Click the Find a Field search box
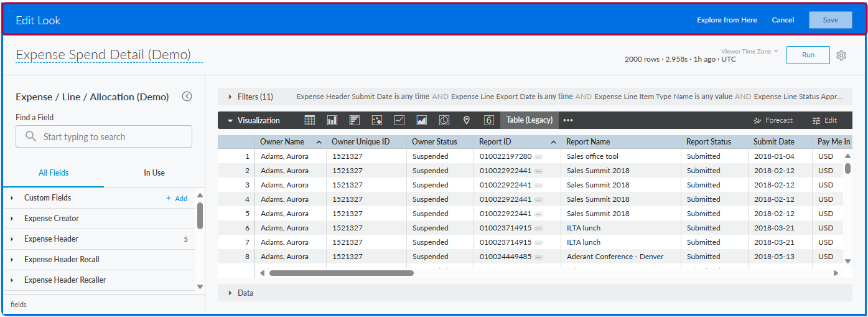This screenshot has height=317, width=868. pos(104,137)
